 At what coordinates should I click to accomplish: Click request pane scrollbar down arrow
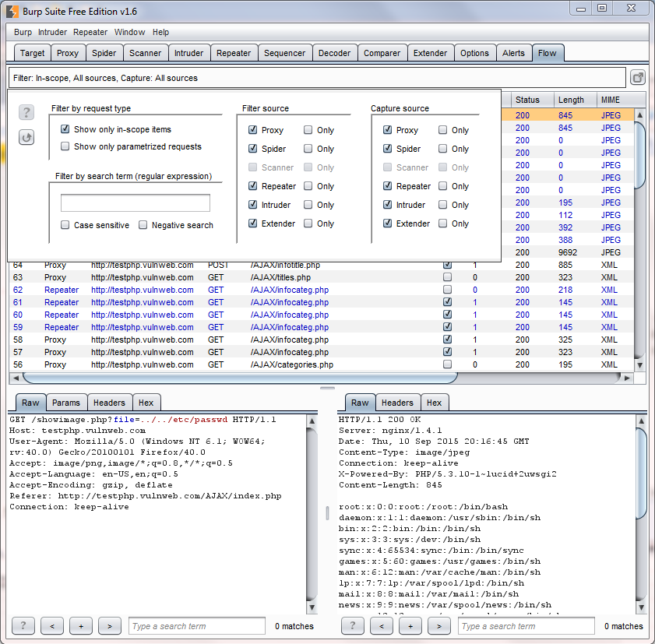(x=312, y=607)
